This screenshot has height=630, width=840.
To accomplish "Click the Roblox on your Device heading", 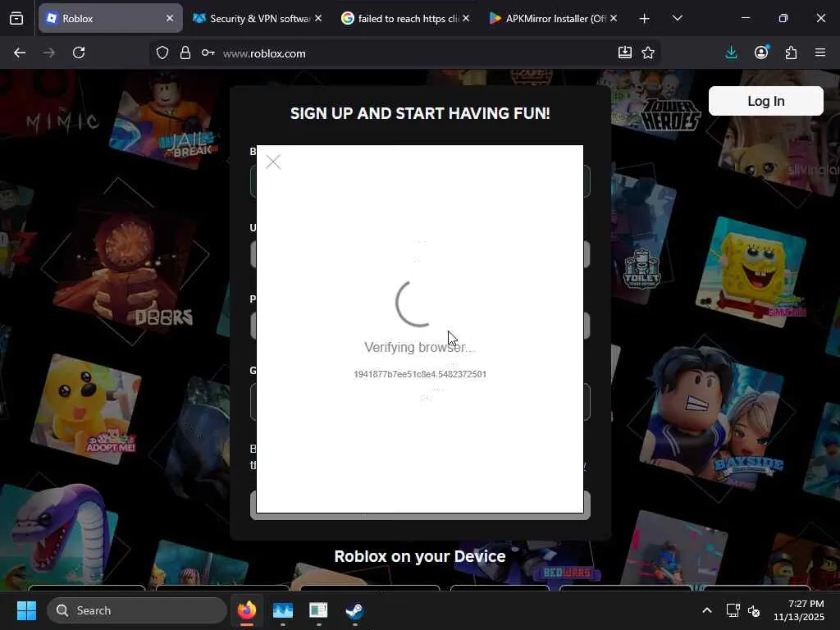I will (419, 556).
